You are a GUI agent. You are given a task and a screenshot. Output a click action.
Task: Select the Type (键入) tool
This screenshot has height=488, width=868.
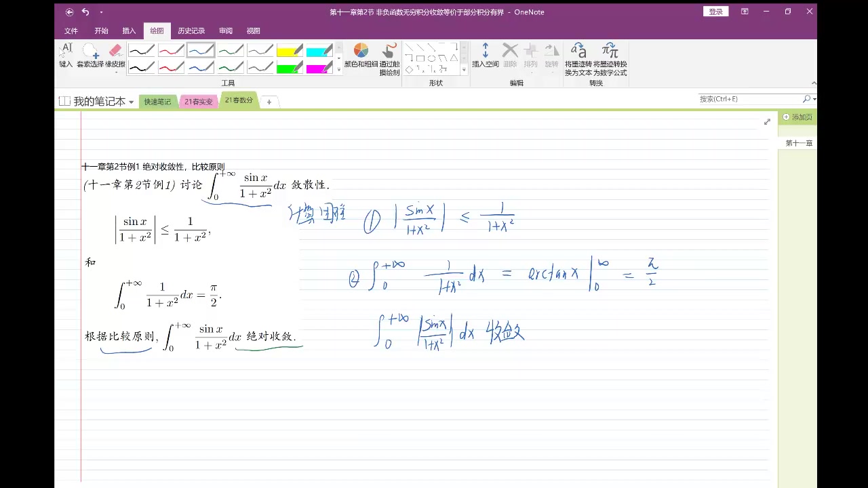(66, 56)
